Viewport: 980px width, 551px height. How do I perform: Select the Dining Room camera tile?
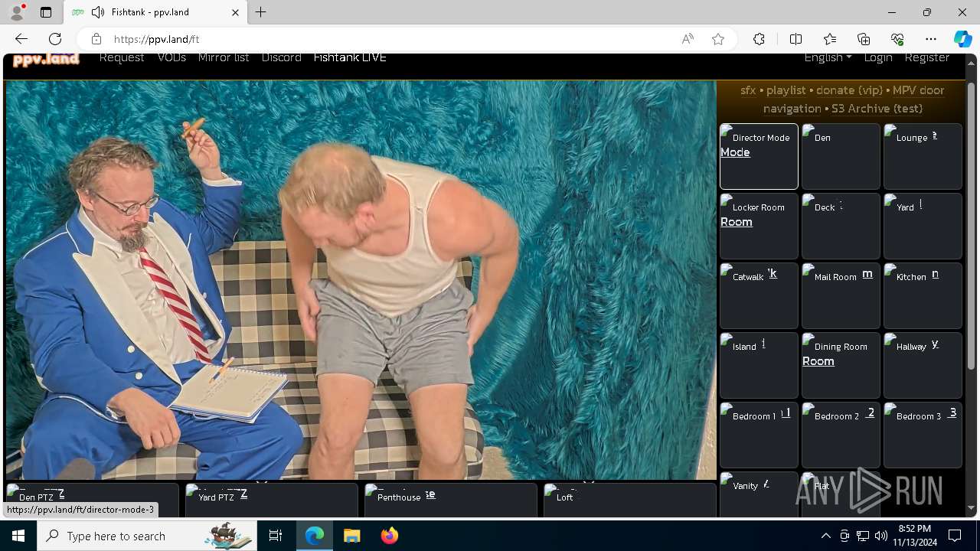(841, 365)
